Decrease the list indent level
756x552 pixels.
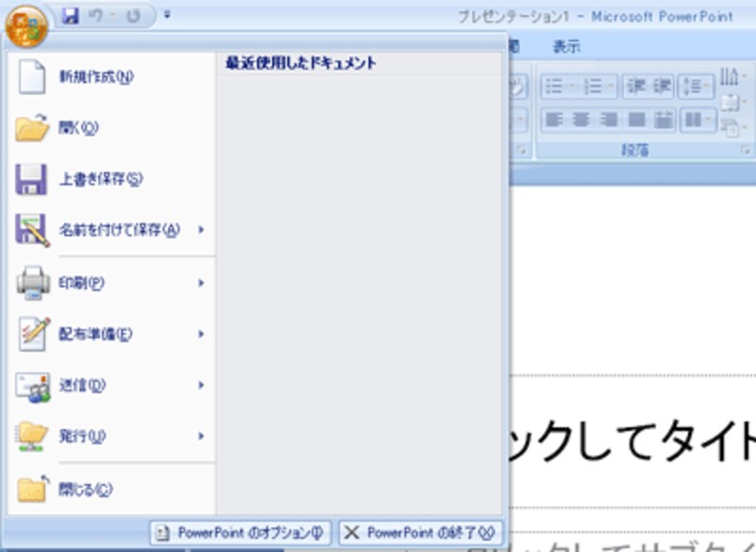[636, 87]
